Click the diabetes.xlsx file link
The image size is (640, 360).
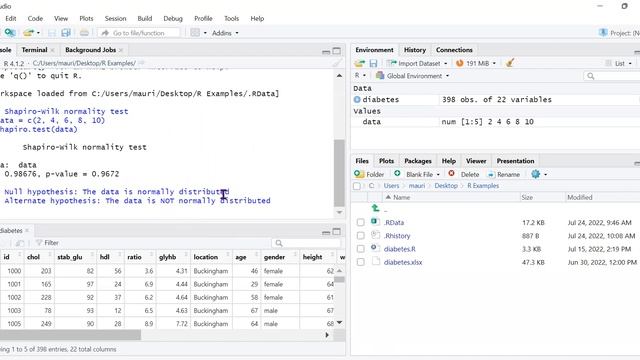[x=403, y=262]
